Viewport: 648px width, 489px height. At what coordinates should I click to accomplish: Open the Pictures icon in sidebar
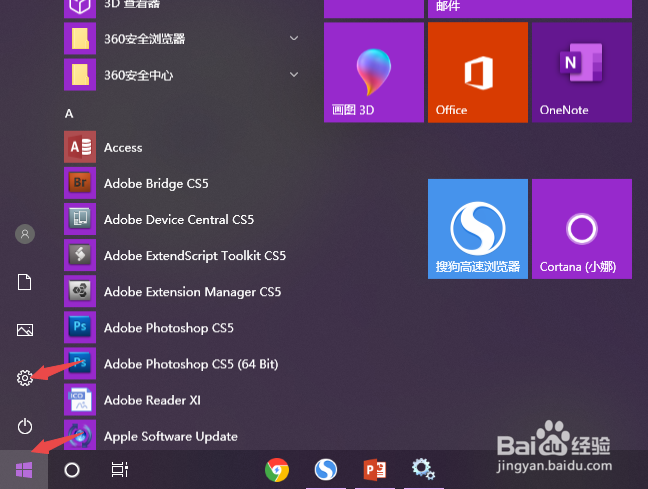tap(25, 330)
